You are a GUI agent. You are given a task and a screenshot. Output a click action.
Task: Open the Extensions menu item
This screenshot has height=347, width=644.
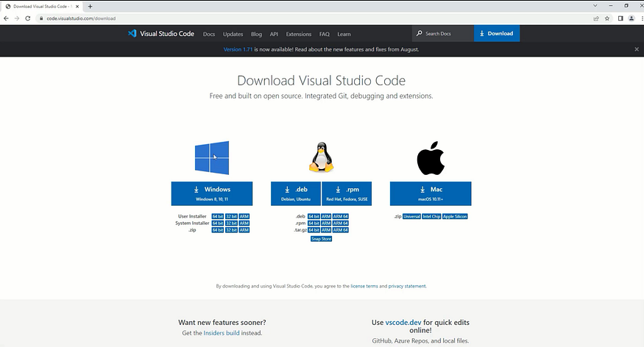coord(299,34)
